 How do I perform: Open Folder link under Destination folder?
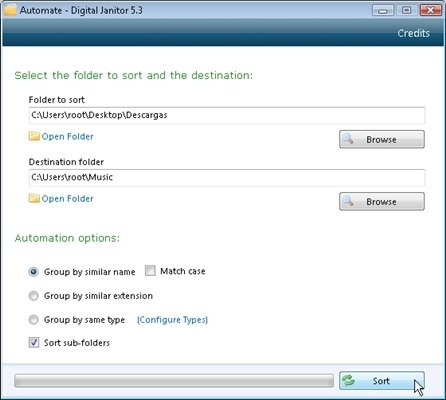(x=67, y=199)
